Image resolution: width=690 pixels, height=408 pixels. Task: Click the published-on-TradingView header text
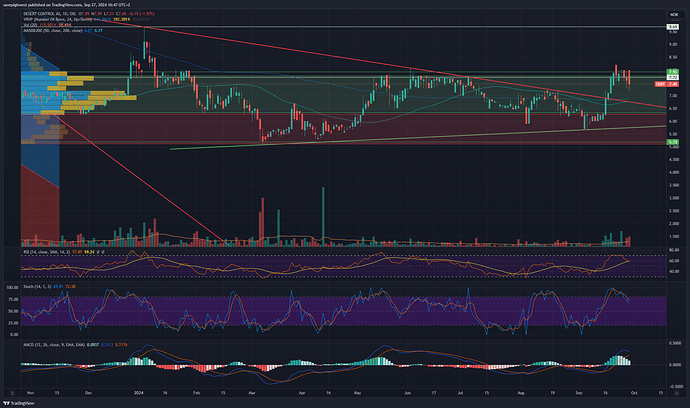[x=66, y=4]
